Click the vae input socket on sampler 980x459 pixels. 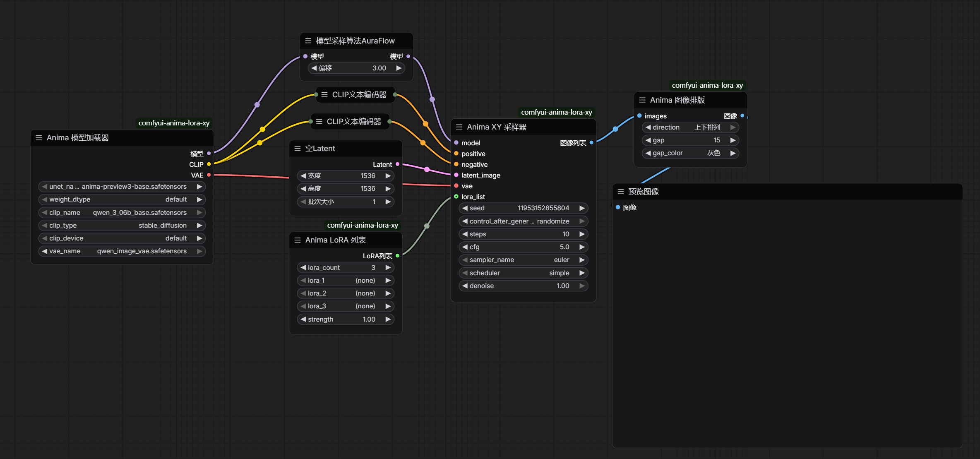(456, 186)
